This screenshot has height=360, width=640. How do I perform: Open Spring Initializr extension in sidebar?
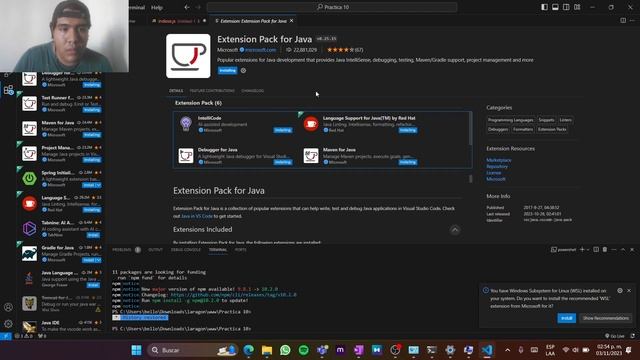[x=61, y=179]
